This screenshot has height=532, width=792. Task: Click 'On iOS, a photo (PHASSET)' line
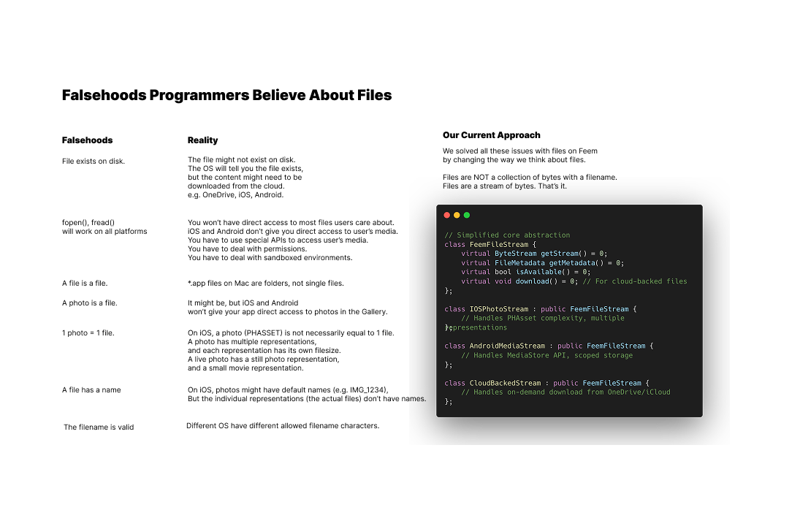point(291,333)
